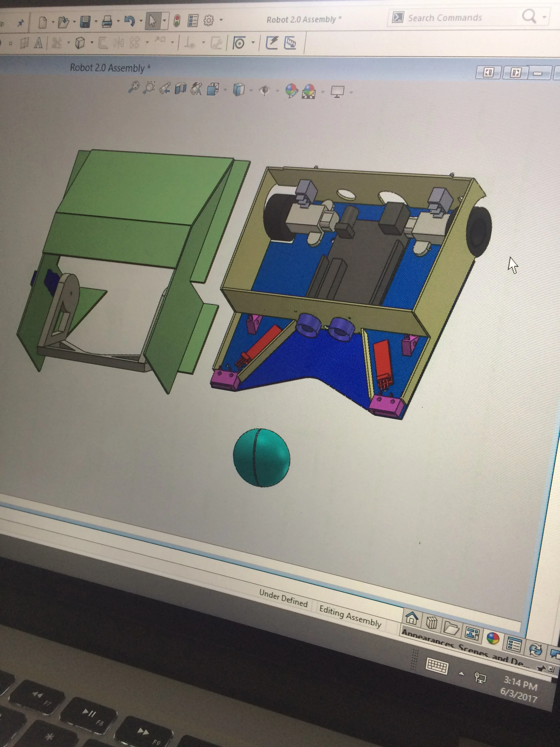
Task: Switch to the Appearances color ball tab
Action: click(x=493, y=638)
